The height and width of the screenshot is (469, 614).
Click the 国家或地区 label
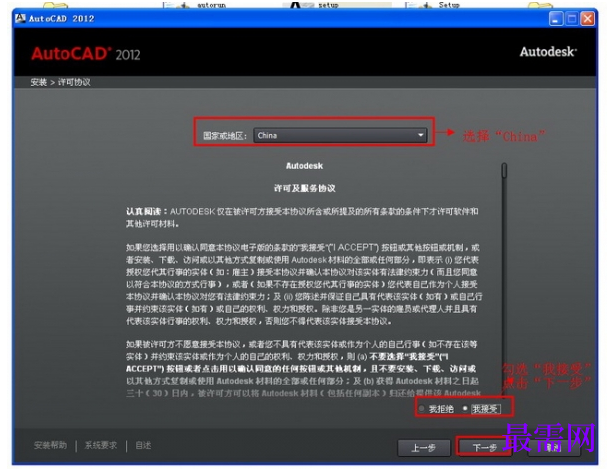coord(225,136)
